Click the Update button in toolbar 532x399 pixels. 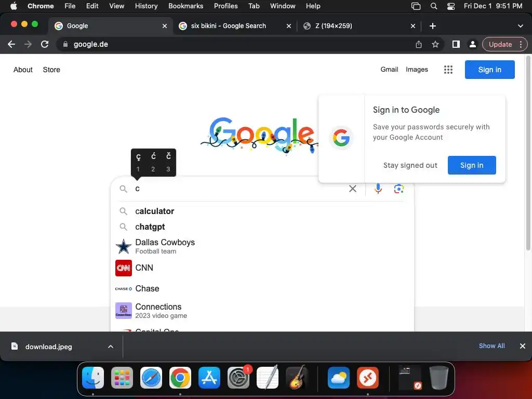click(x=500, y=44)
